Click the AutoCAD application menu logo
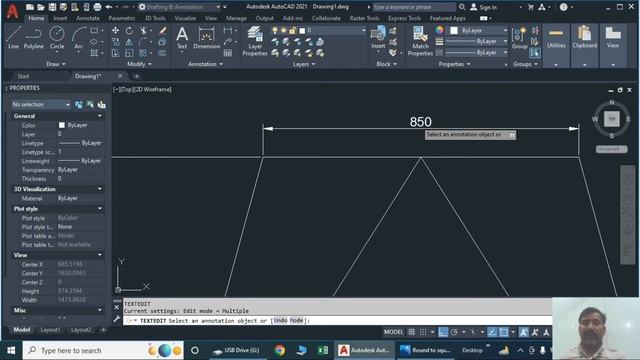 [13, 11]
